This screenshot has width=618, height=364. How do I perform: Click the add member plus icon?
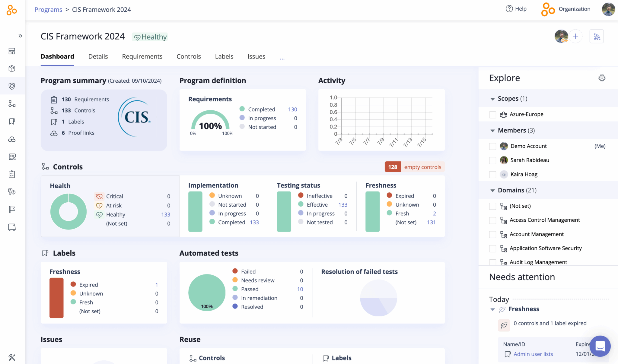[575, 36]
